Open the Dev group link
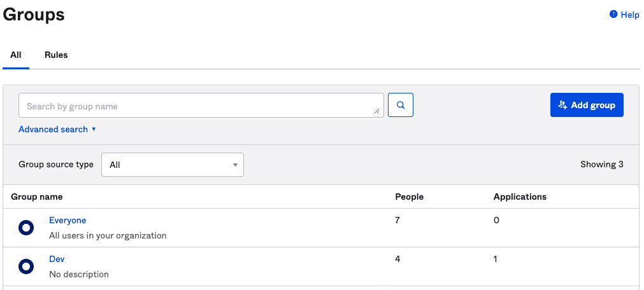Viewport: 644px width, 290px height. click(x=57, y=259)
